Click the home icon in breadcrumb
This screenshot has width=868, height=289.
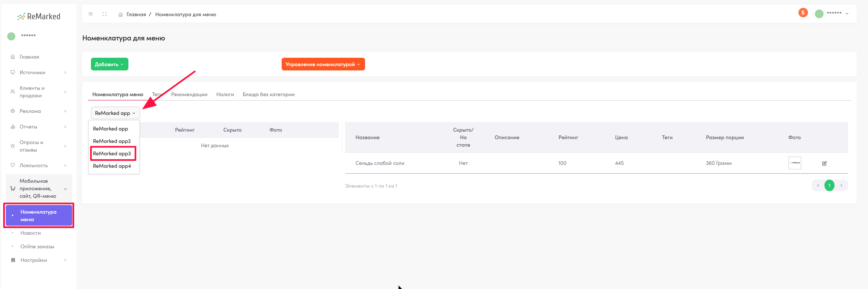point(121,14)
